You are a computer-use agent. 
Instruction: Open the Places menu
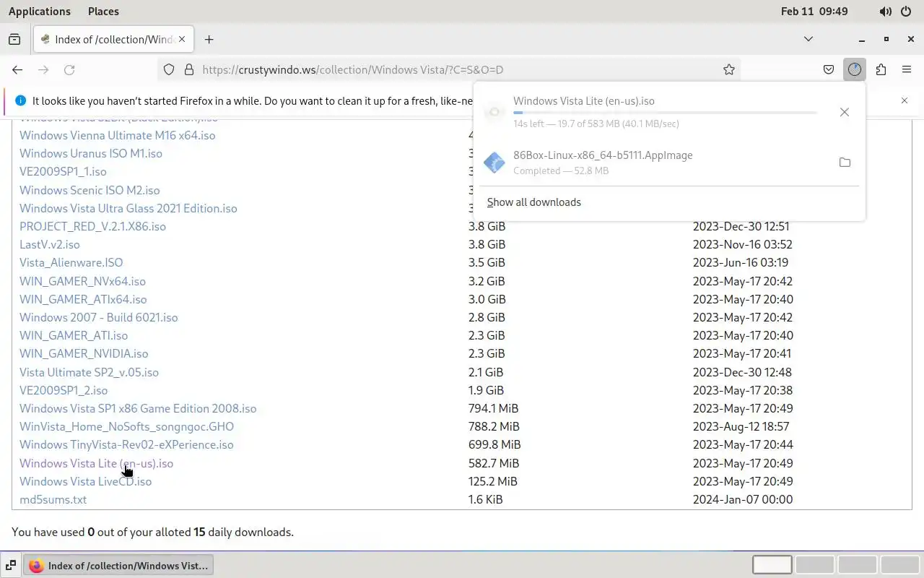[x=103, y=11]
